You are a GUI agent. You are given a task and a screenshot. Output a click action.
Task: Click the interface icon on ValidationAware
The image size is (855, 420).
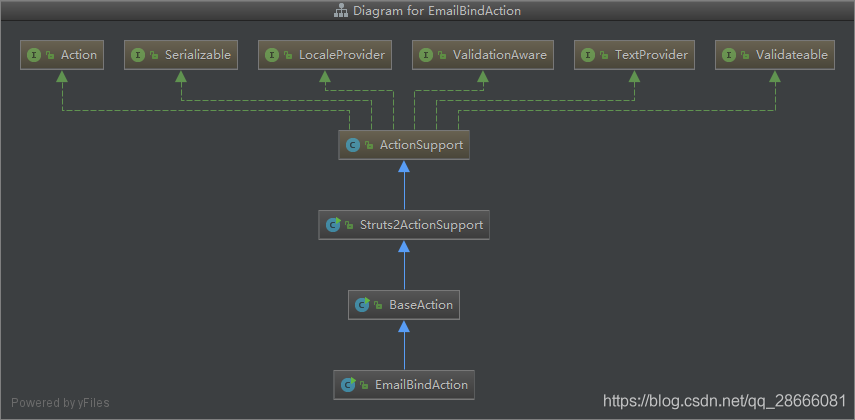coord(426,55)
